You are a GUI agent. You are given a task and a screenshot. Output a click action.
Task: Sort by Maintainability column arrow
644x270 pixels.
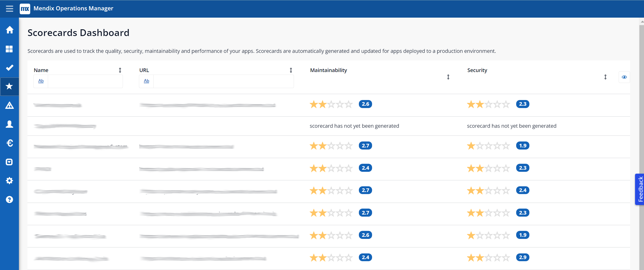[x=448, y=77]
